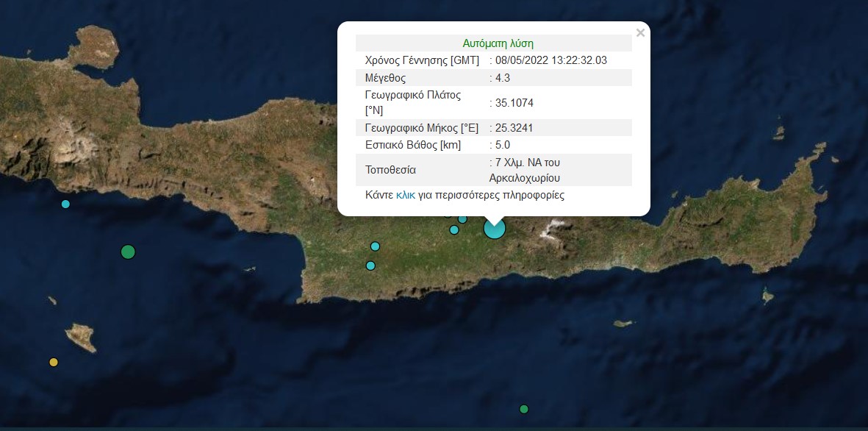Click the Γεωγραφικό Μήκος [°E] label
This screenshot has width=868, height=431.
(x=422, y=128)
